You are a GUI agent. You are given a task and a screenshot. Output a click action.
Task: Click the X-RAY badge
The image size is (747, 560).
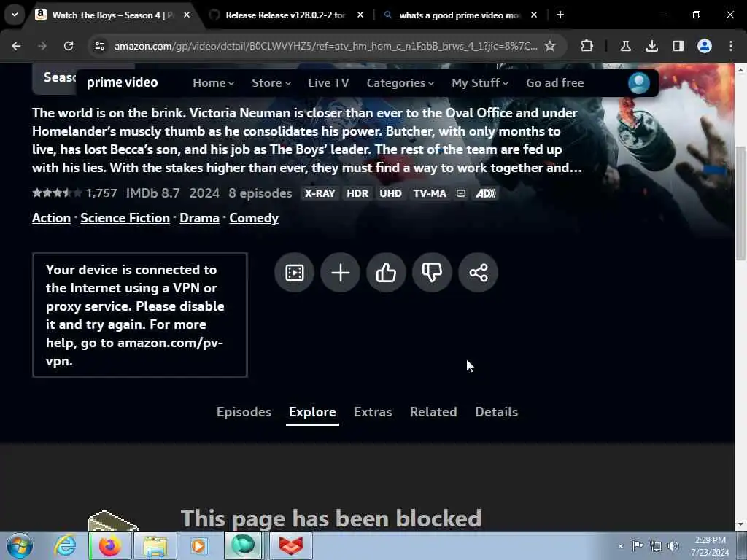click(x=320, y=193)
